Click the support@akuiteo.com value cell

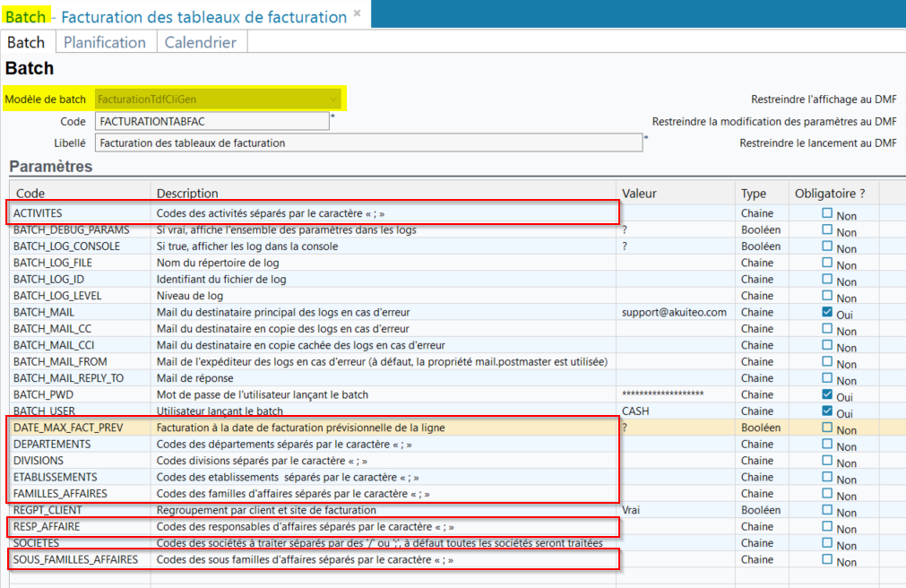[676, 312]
